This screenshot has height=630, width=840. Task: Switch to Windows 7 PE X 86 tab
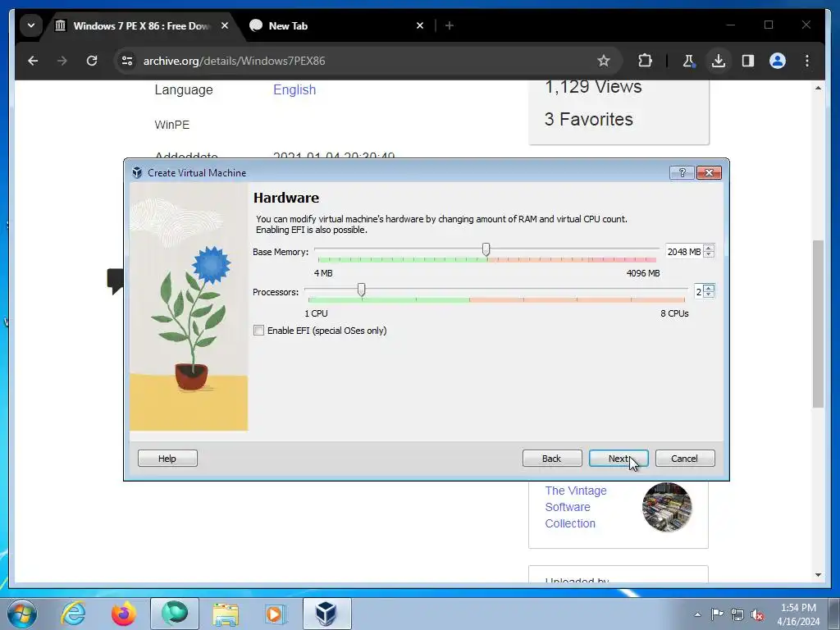(x=142, y=25)
